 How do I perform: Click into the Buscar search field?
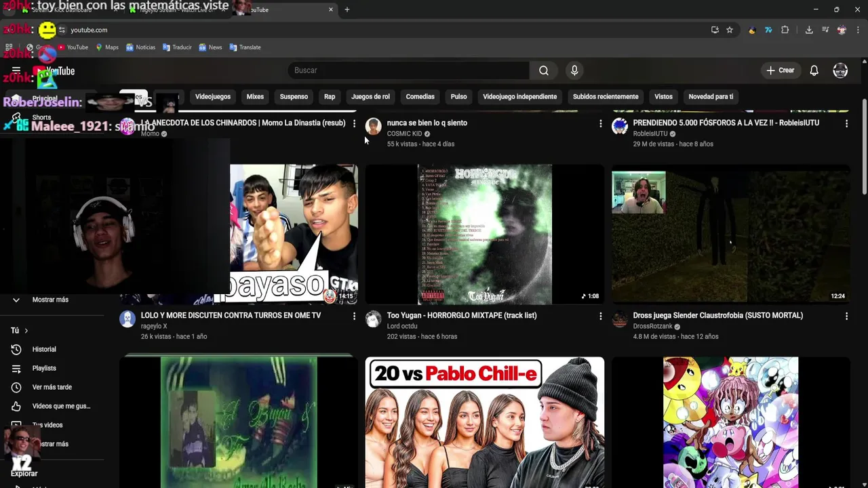(x=408, y=70)
